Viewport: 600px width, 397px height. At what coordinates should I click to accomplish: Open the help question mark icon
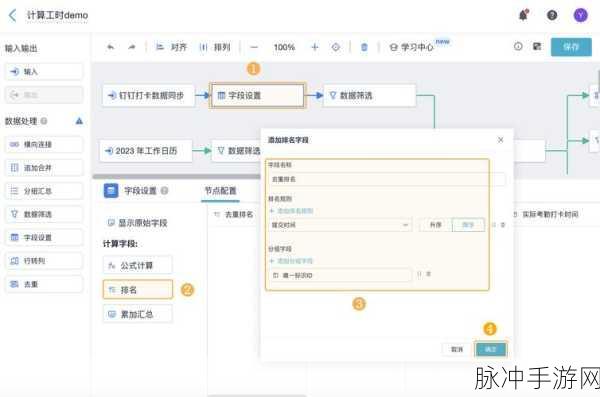point(552,15)
